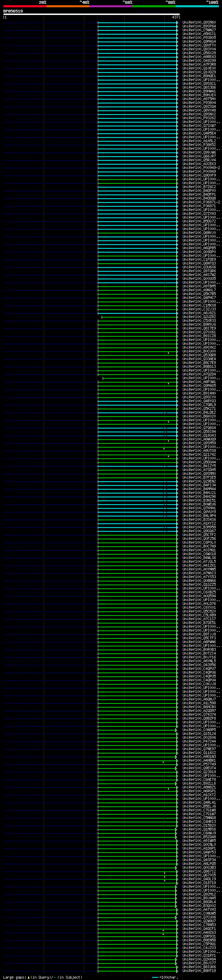222x980 pixels.
Task: Select the UniRef100_B8AQE1 label
Action: point(199,76)
